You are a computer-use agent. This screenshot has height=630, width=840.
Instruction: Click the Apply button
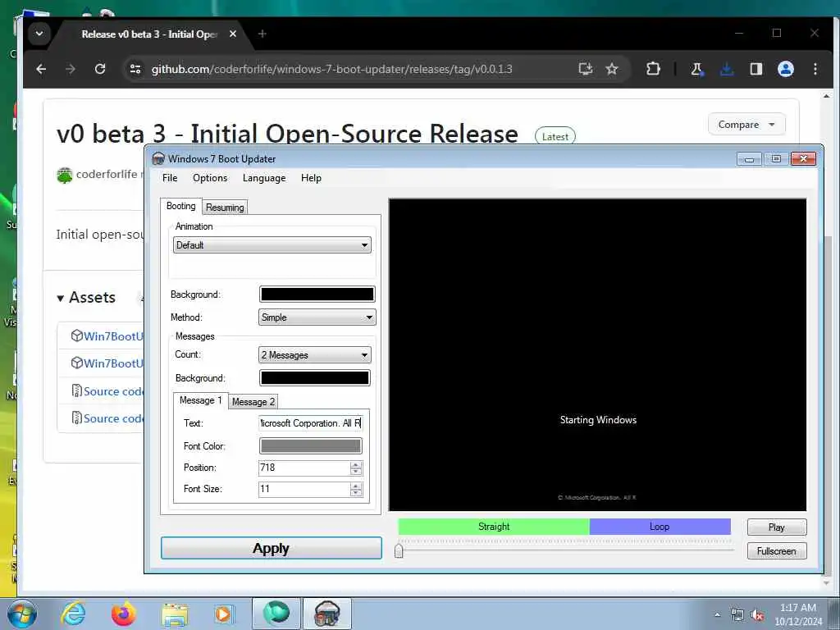(271, 548)
